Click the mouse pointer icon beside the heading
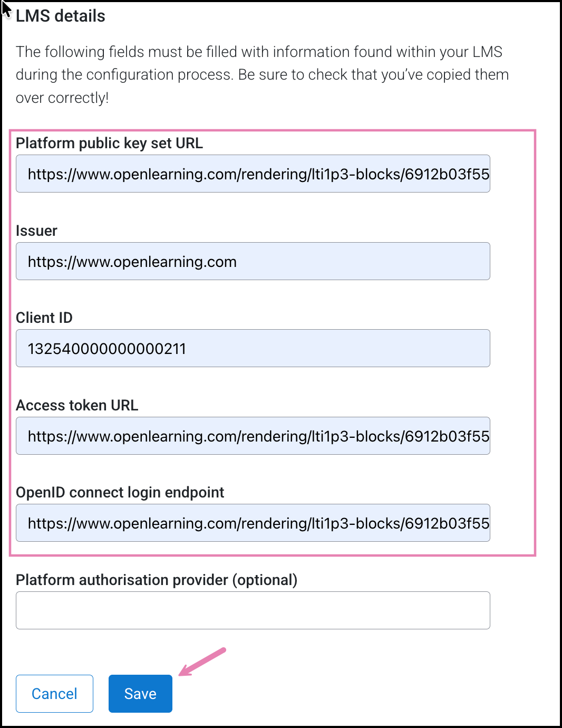This screenshot has width=562, height=728. point(6,9)
